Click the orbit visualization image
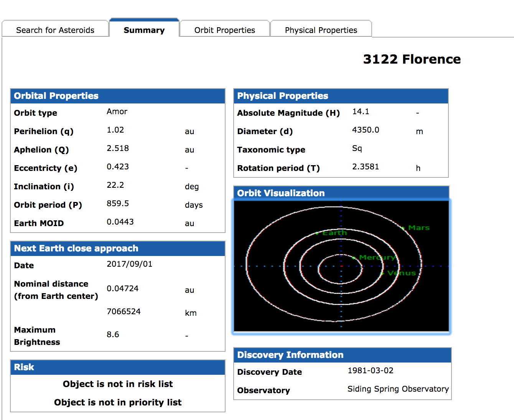 [x=341, y=266]
